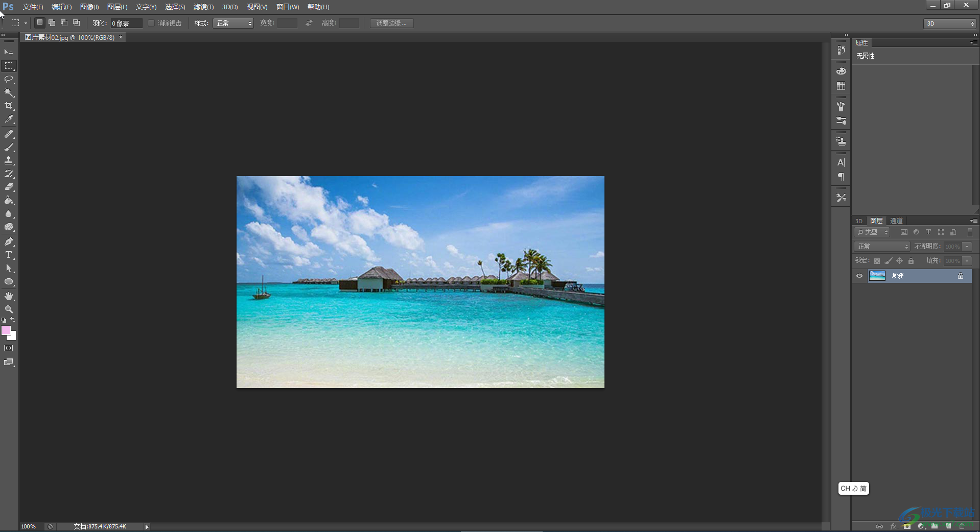Open the layer blend mode dropdown
This screenshot has height=532, width=980.
882,247
